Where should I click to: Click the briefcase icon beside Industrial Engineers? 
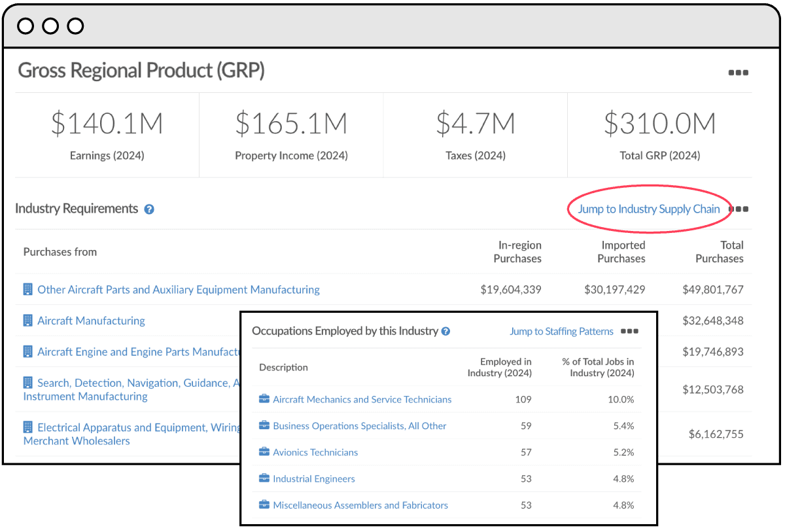264,478
